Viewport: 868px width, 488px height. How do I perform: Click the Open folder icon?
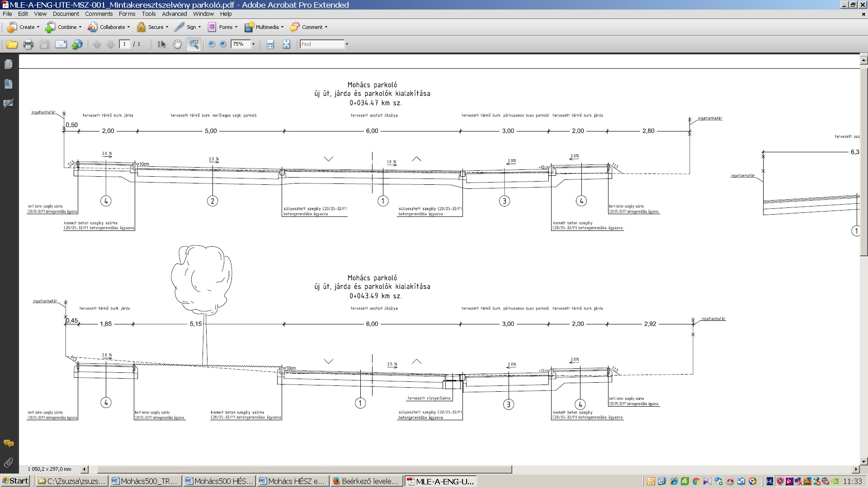coord(12,44)
